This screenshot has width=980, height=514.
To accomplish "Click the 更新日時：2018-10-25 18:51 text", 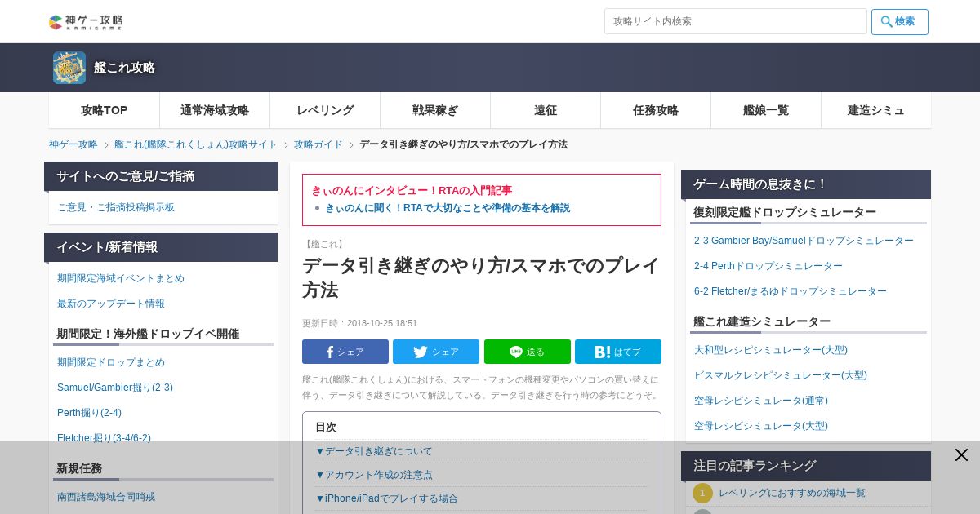I will click(359, 323).
